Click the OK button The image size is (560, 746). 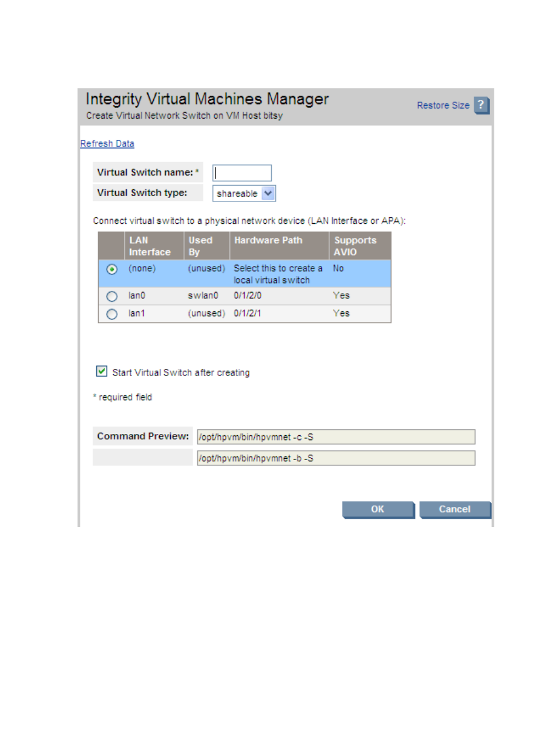[378, 509]
